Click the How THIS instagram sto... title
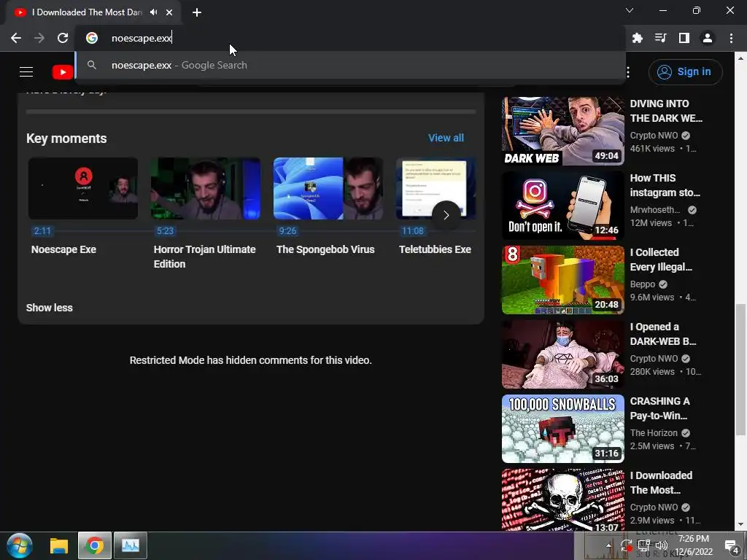The height and width of the screenshot is (560, 747). point(665,185)
